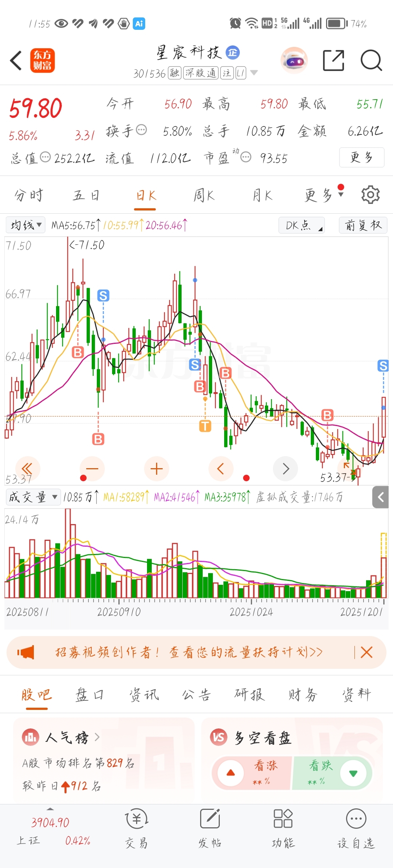The height and width of the screenshot is (868, 393).
Task: Tap the 换手 info bubble icon
Action: 141,130
